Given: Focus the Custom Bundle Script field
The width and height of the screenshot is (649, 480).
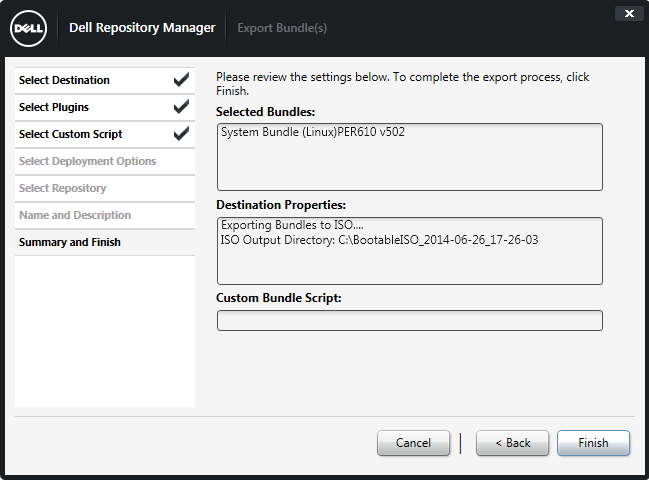Looking at the screenshot, I should (x=409, y=320).
